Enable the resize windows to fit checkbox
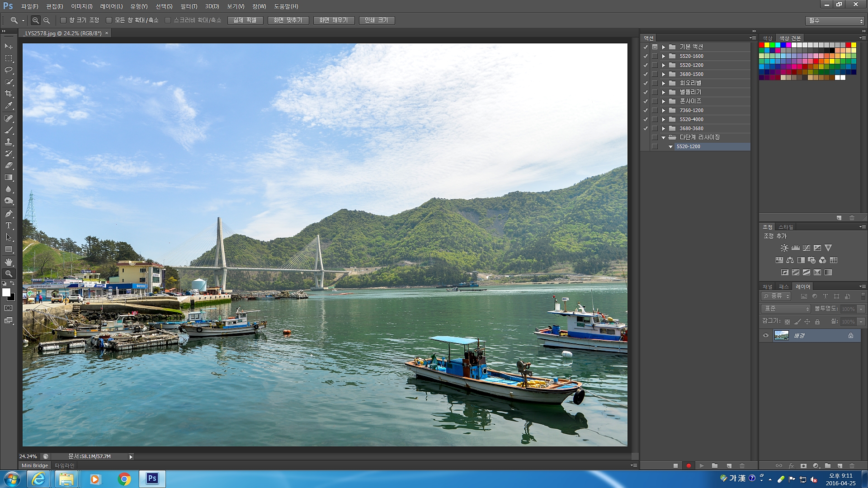Viewport: 868px width, 488px height. pyautogui.click(x=63, y=20)
